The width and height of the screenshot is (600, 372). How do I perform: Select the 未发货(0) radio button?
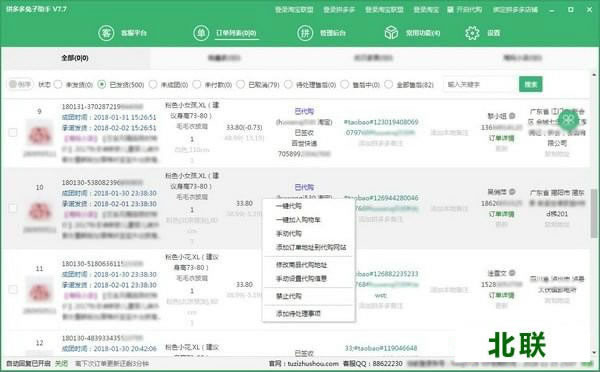pos(58,85)
